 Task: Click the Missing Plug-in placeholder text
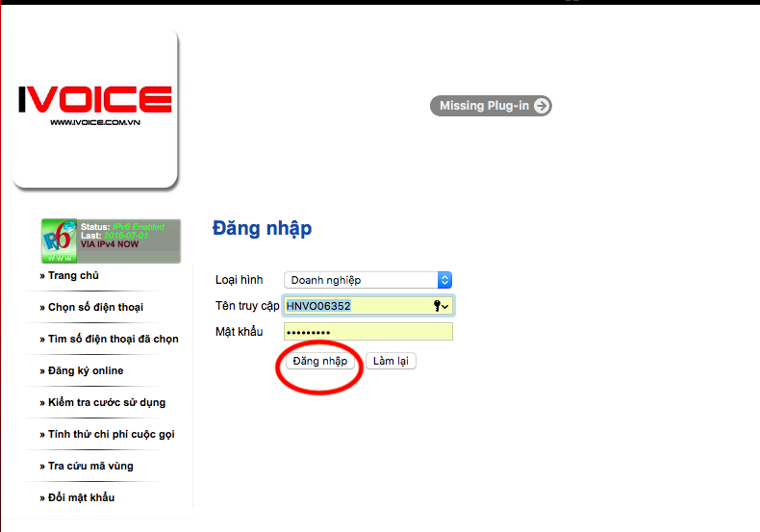point(484,106)
